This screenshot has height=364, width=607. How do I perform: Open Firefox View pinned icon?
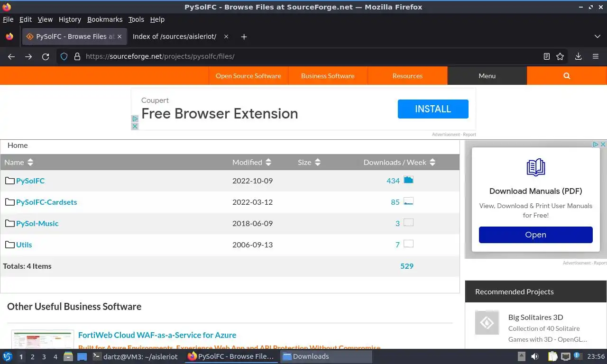(9, 36)
